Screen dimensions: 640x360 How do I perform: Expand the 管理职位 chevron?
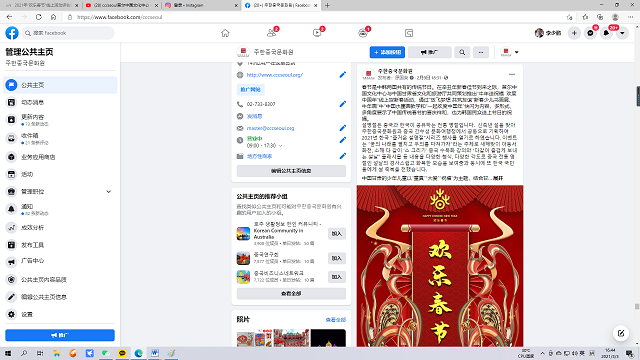click(109, 191)
